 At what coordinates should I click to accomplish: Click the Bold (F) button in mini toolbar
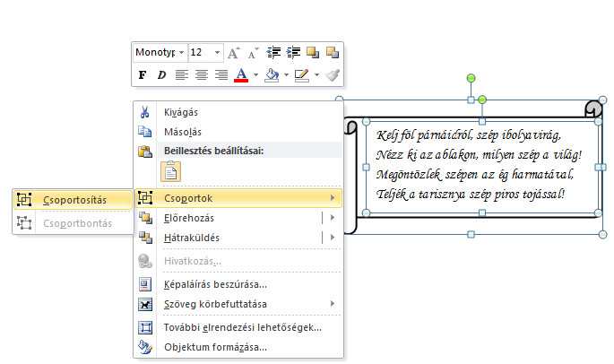click(143, 74)
